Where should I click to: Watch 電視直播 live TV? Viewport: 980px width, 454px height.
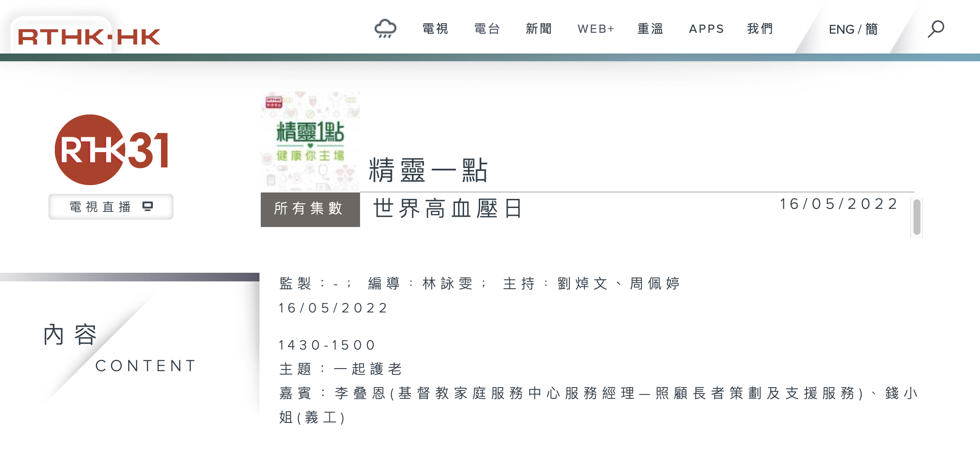(111, 207)
